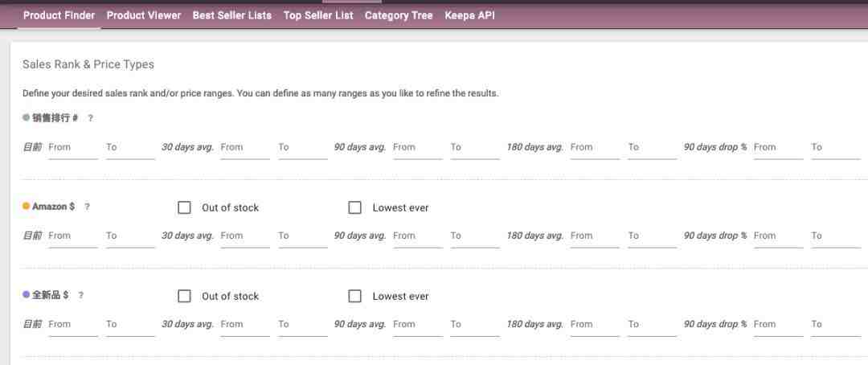Tick Lowest ever for 全新品 $
868x365 pixels.
[355, 297]
